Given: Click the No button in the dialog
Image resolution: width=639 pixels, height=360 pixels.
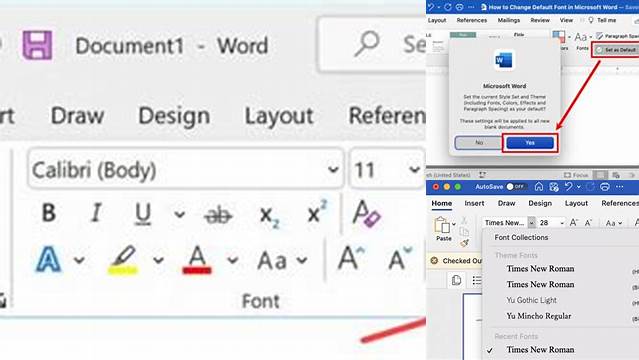Looking at the screenshot, I should point(479,143).
